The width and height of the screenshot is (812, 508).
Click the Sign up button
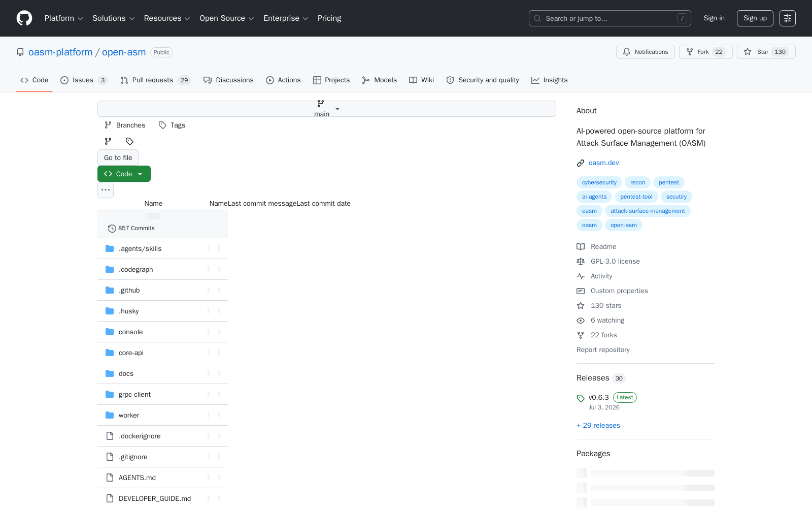coord(755,18)
